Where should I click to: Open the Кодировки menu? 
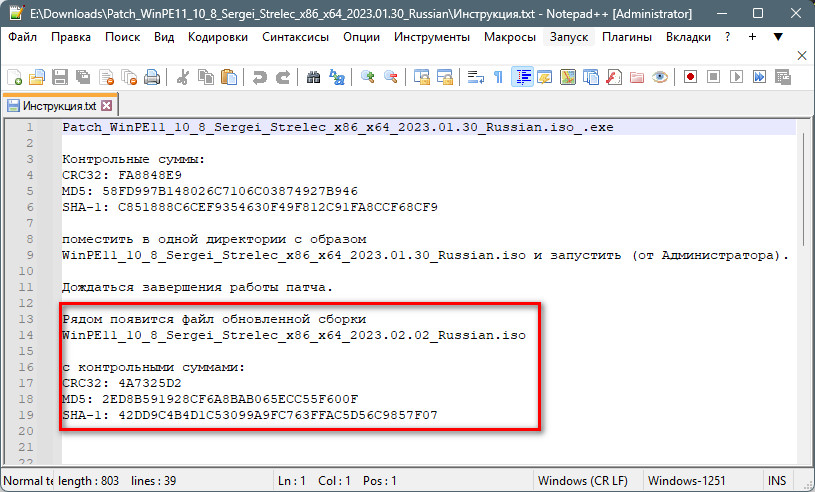(217, 37)
